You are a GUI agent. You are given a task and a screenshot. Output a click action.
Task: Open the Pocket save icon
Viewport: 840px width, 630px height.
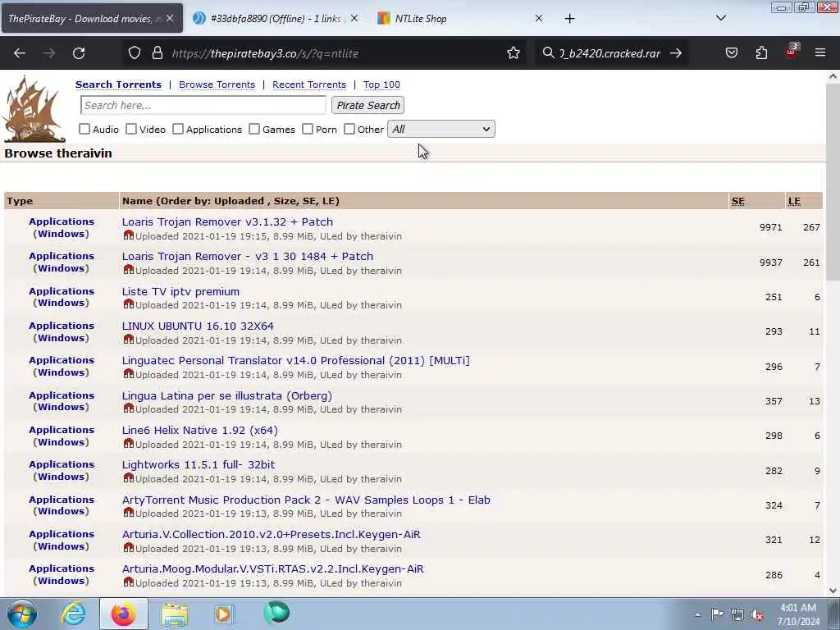point(732,53)
